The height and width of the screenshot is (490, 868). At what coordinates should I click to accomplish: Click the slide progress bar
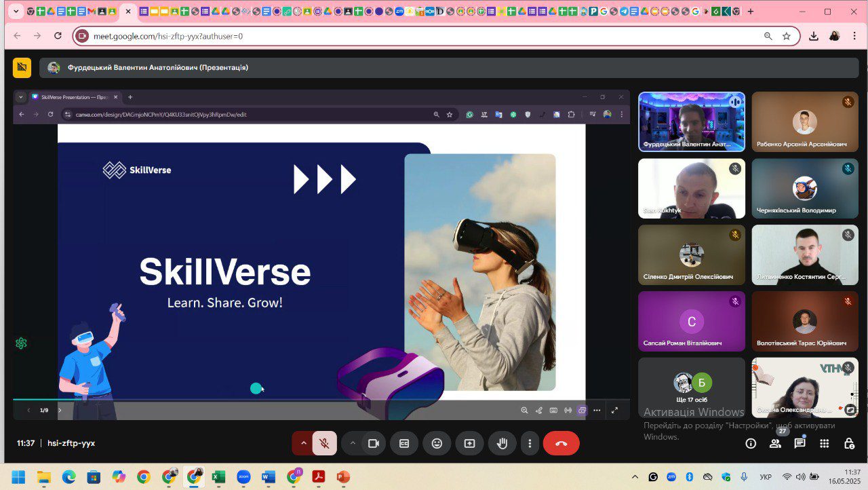(x=321, y=400)
